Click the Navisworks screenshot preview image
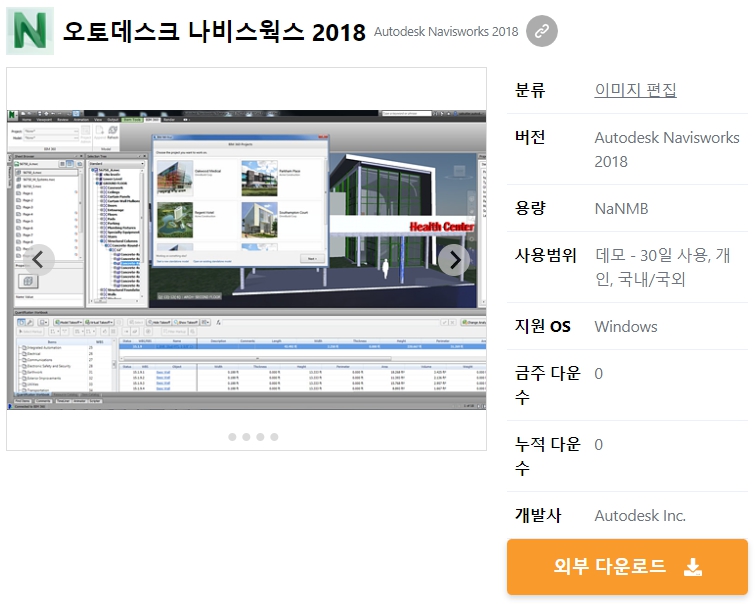The height and width of the screenshot is (604, 755). point(246,260)
